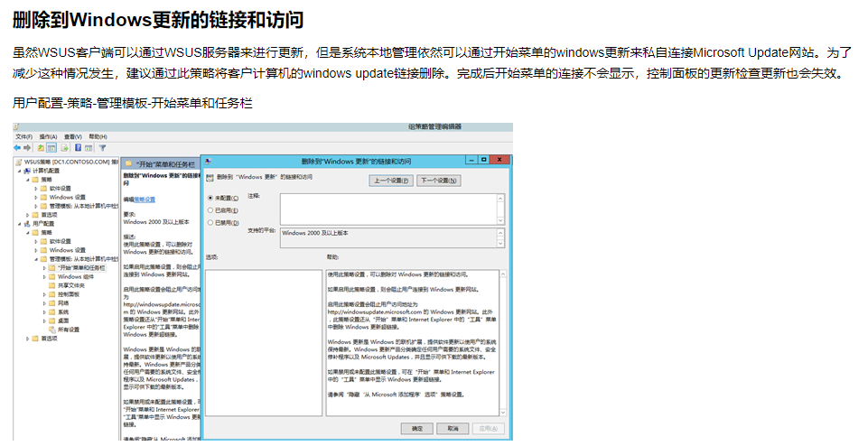Click the dialog title 删除到"Windows 更新"的链接和访问
Screen dimensions: 868x446
pos(356,161)
